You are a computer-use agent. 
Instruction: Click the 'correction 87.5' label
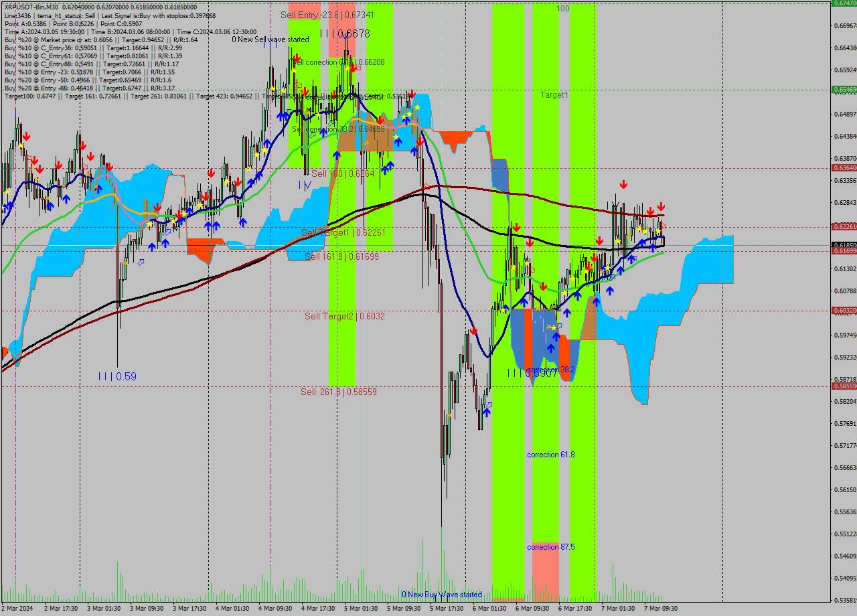[551, 547]
